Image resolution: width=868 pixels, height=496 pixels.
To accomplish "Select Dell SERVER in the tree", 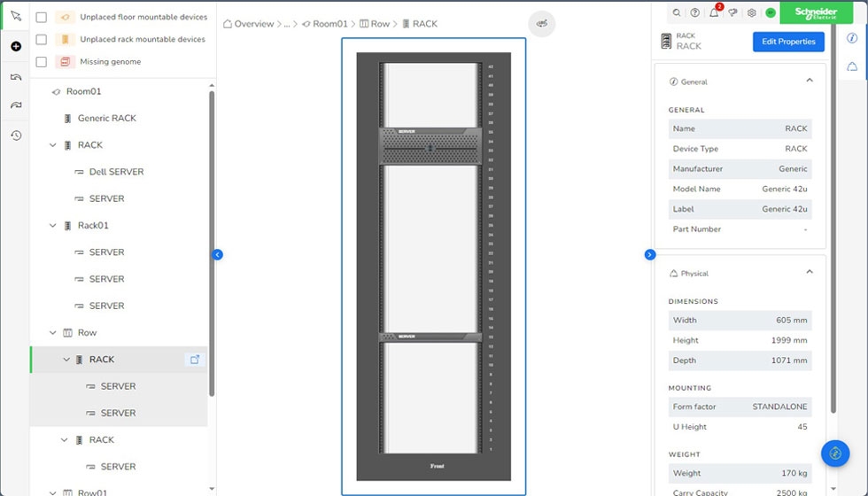I will tap(116, 172).
